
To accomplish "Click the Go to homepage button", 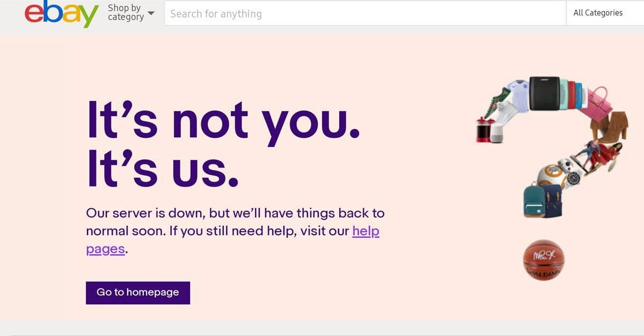I will click(137, 293).
